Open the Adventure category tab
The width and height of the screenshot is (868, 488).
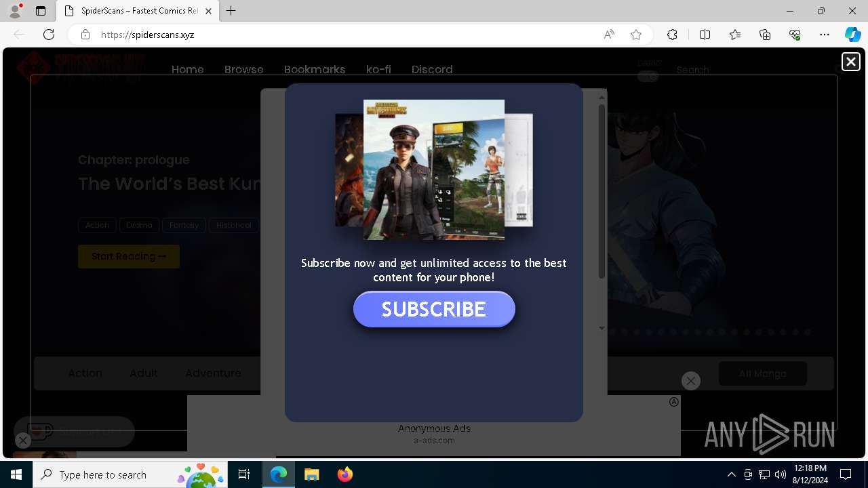(213, 373)
